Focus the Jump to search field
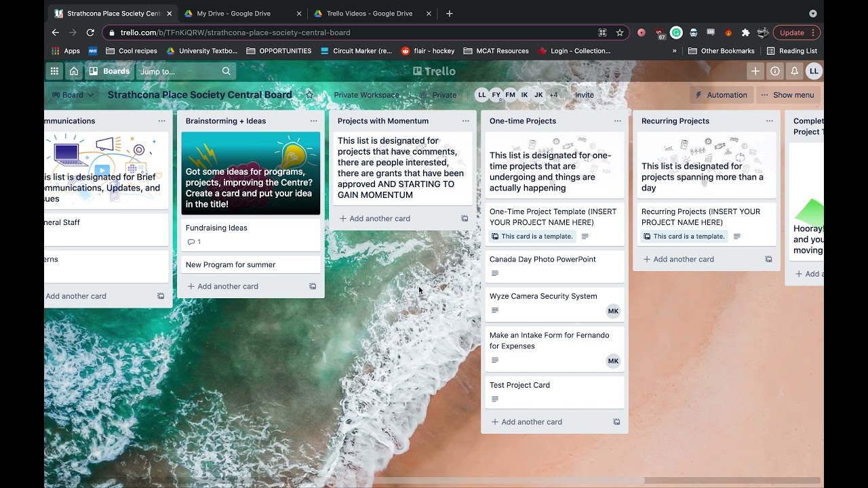The image size is (868, 488). coord(186,71)
